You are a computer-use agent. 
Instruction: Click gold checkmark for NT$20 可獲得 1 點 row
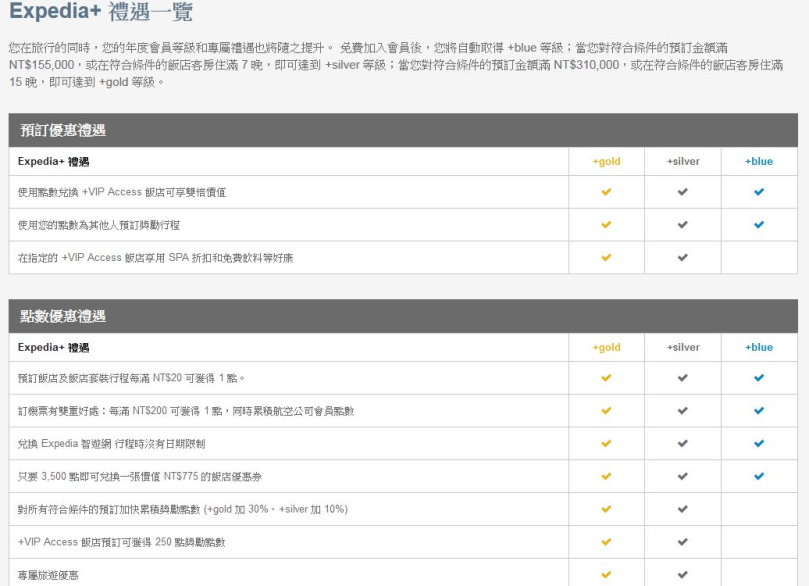coord(606,378)
